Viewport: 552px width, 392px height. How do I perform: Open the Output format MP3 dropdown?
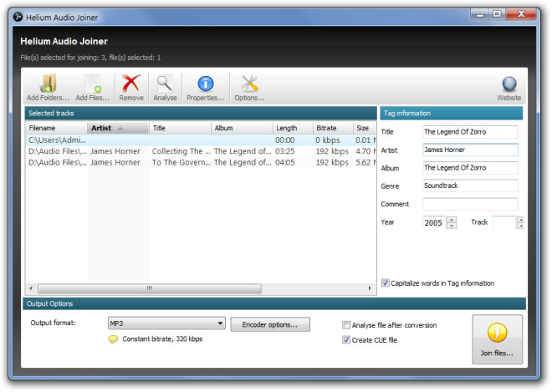pos(166,323)
